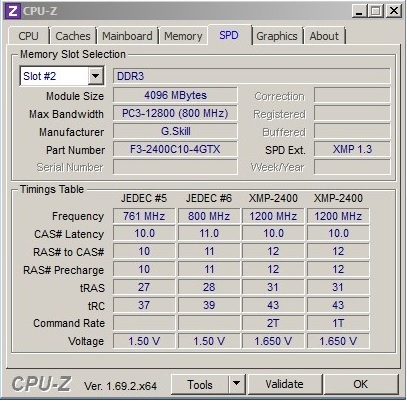Click the XMP 1.3 SPD Ext. value

click(352, 149)
